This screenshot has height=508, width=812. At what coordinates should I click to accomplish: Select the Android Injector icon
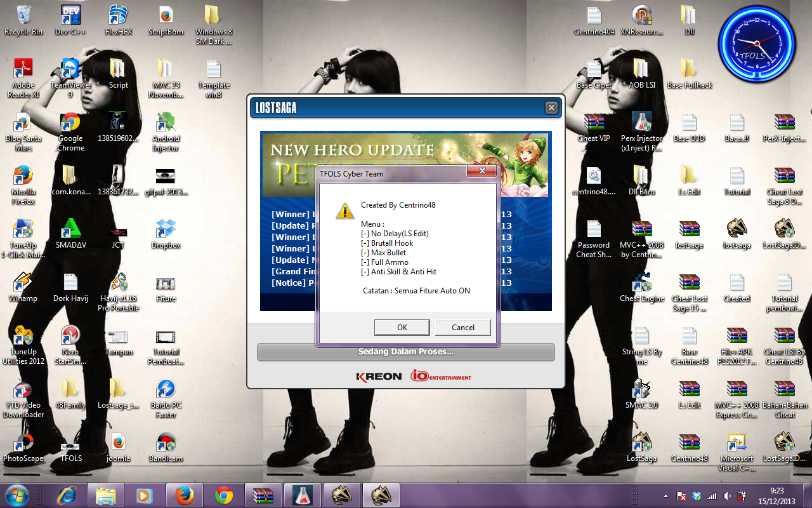point(166,131)
